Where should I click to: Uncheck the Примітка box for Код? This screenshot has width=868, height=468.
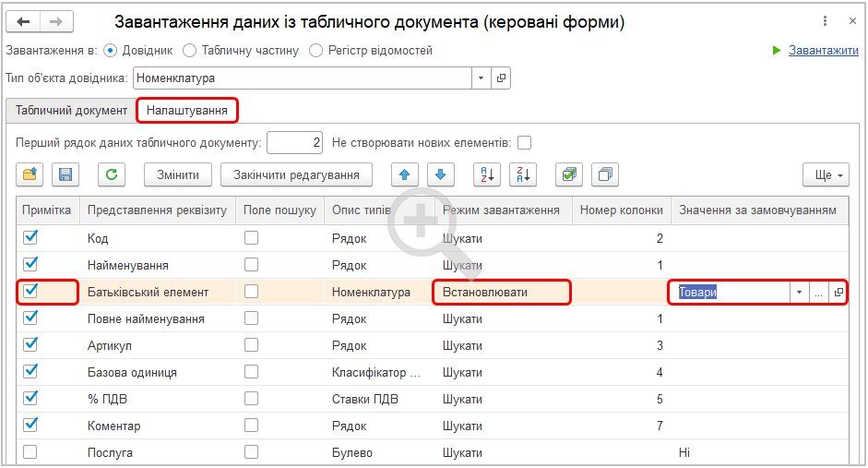30,237
